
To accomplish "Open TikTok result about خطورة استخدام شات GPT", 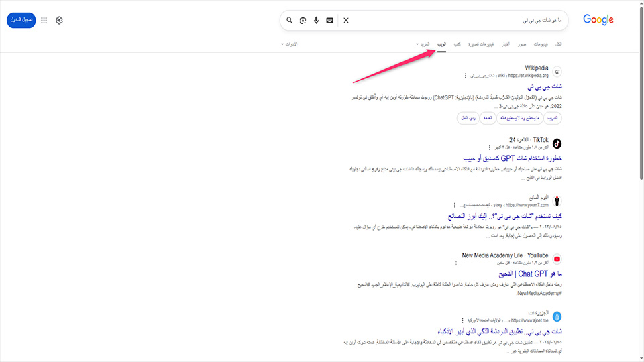I will (513, 158).
